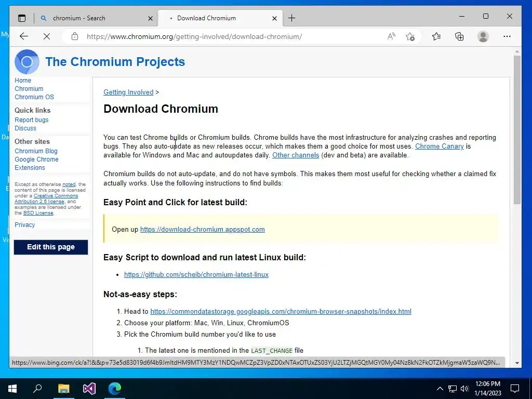This screenshot has width=532, height=399.
Task: Open the Report bugs link
Action: pos(32,120)
